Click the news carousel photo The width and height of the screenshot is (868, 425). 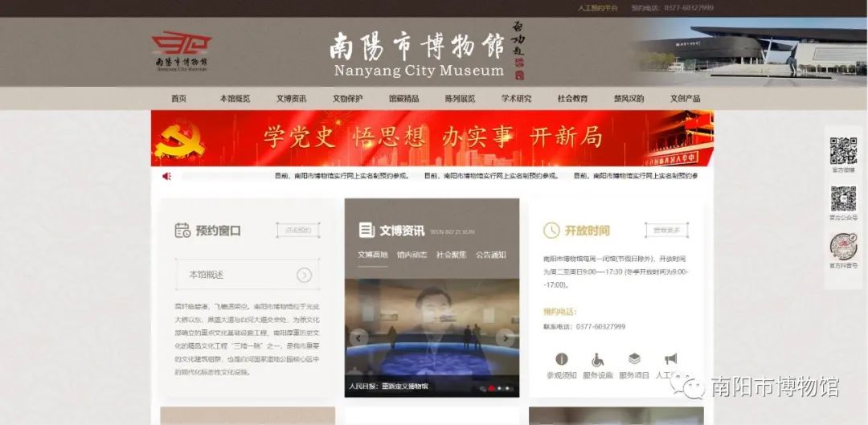click(x=432, y=337)
